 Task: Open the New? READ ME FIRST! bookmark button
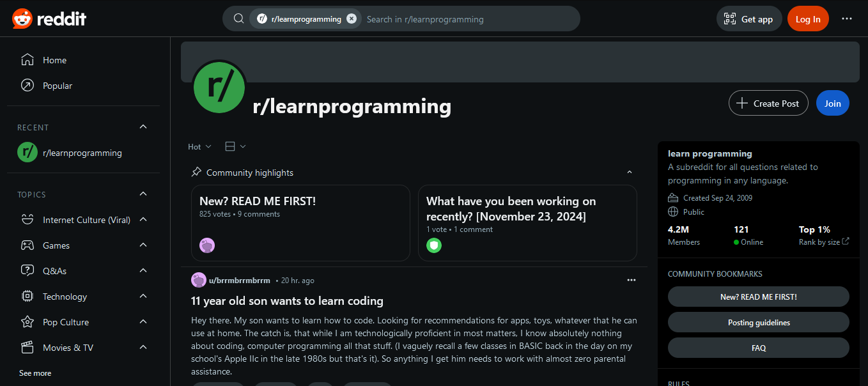click(x=759, y=297)
